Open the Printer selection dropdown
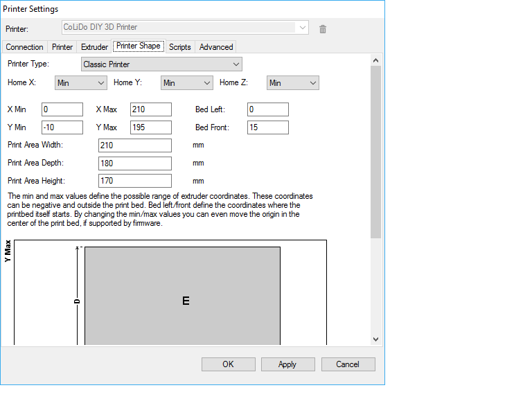Image resolution: width=532 pixels, height=399 pixels. coord(185,28)
